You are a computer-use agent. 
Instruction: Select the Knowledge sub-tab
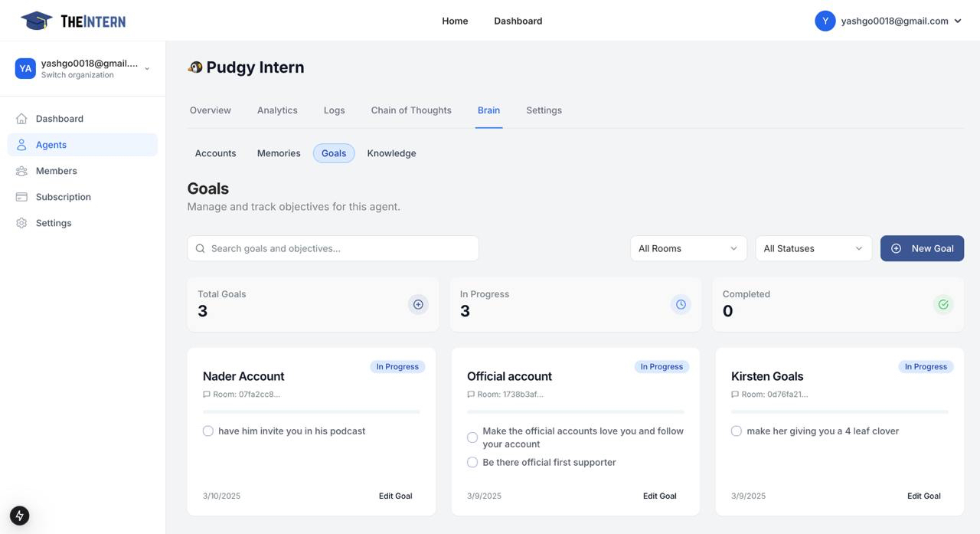point(391,153)
